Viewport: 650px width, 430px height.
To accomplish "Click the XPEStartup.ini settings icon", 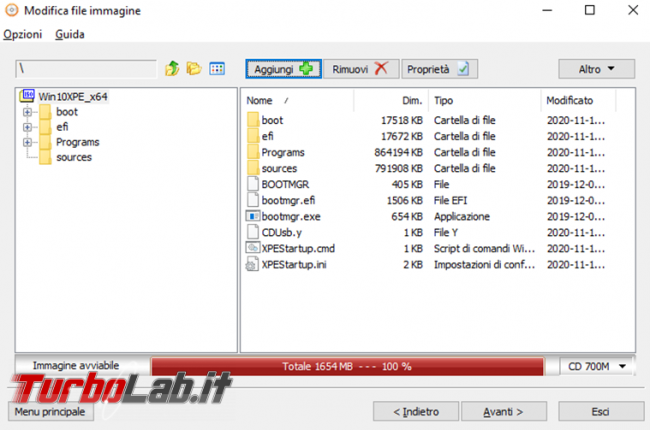I will pyautogui.click(x=252, y=264).
